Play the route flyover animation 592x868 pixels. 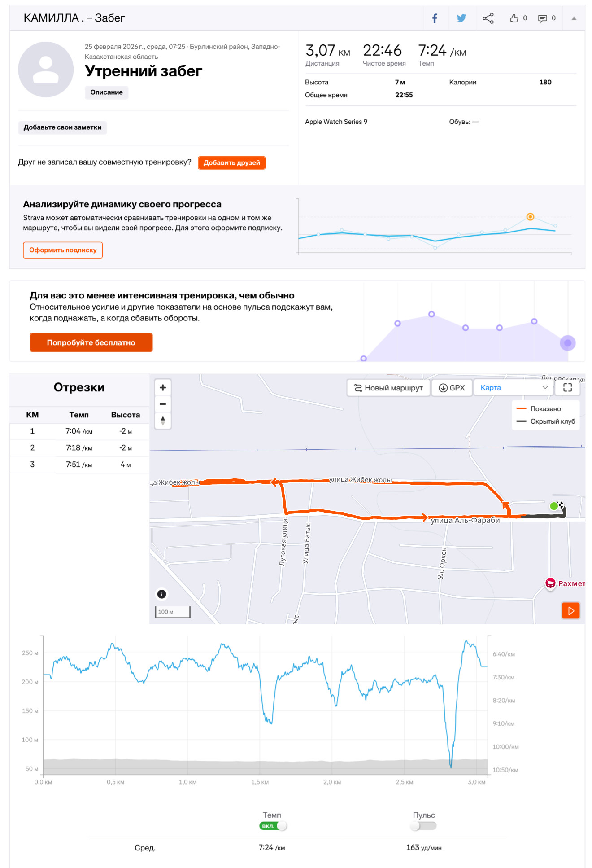[x=570, y=610]
